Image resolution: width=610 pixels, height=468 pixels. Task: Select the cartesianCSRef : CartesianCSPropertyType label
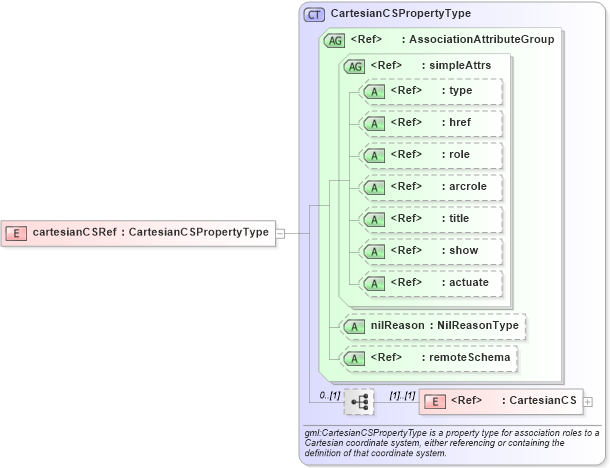coord(151,232)
